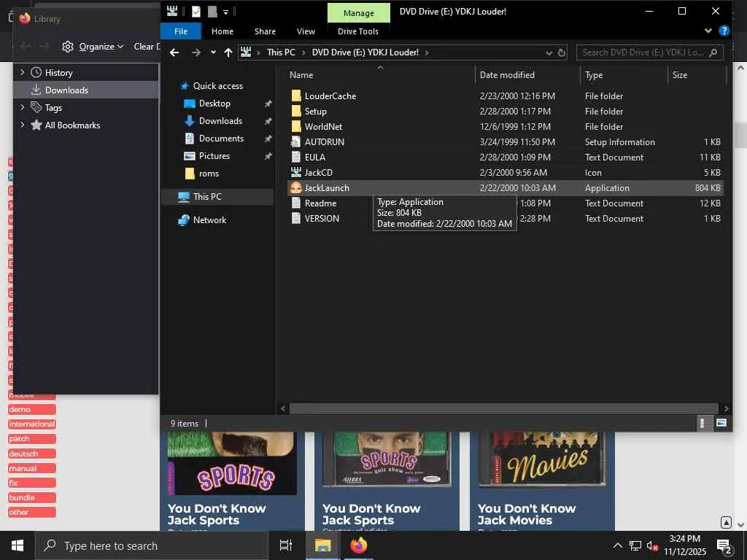
Task: Click This PC breadcrumb in address bar
Action: pyautogui.click(x=281, y=52)
